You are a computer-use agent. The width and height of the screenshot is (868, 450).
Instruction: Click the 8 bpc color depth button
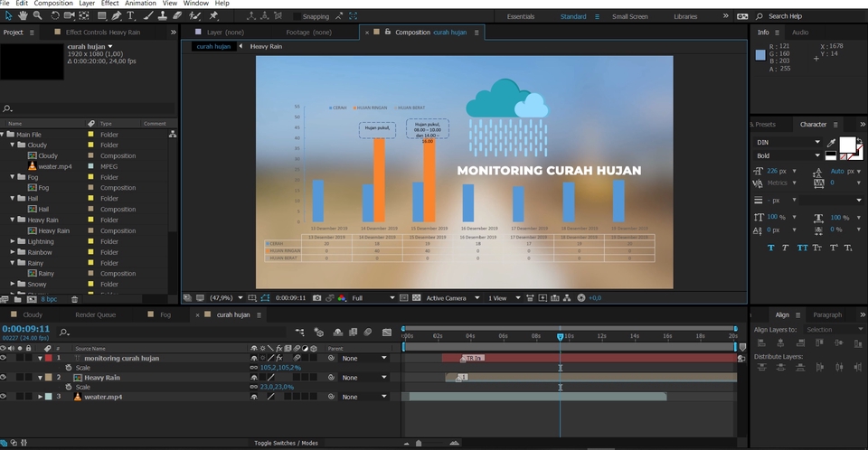(49, 299)
